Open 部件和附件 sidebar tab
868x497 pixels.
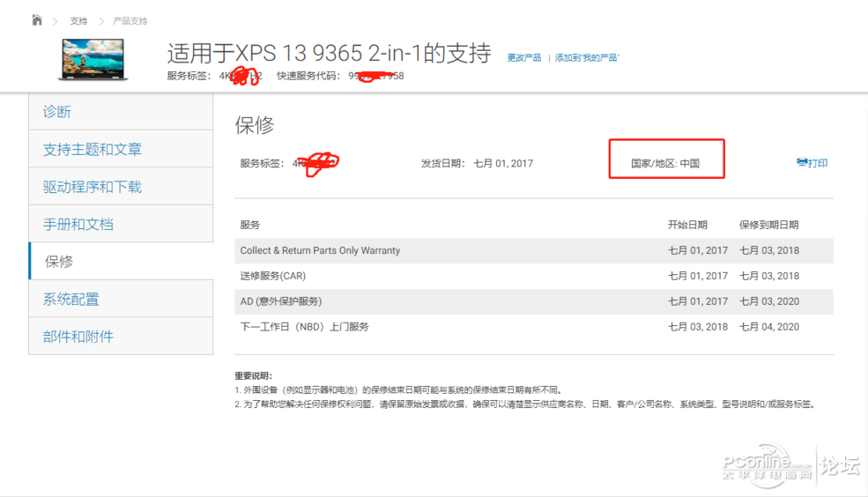[121, 336]
